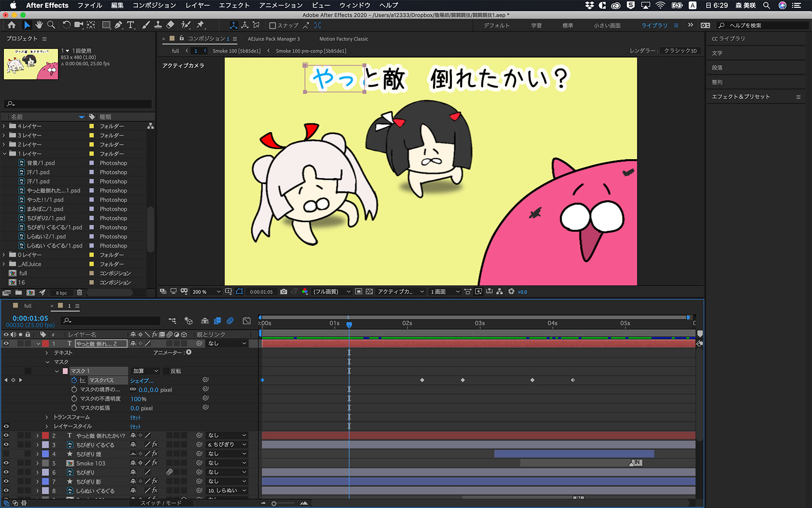812x508 pixels.
Task: Expand the テキスト property group
Action: click(x=47, y=353)
